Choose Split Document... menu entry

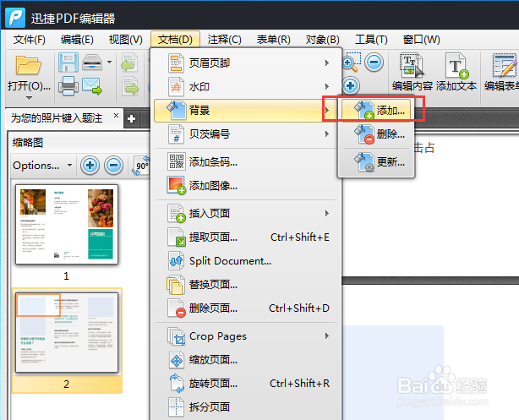pos(246,261)
